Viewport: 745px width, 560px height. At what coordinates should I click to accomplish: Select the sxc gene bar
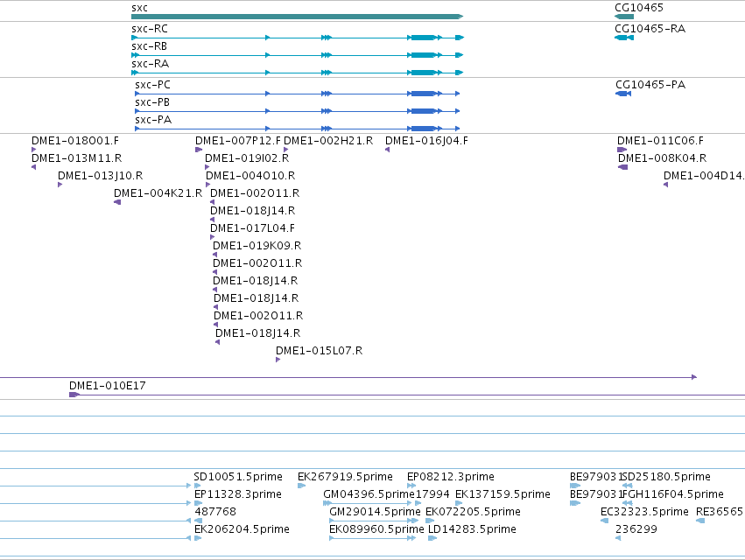click(x=297, y=17)
